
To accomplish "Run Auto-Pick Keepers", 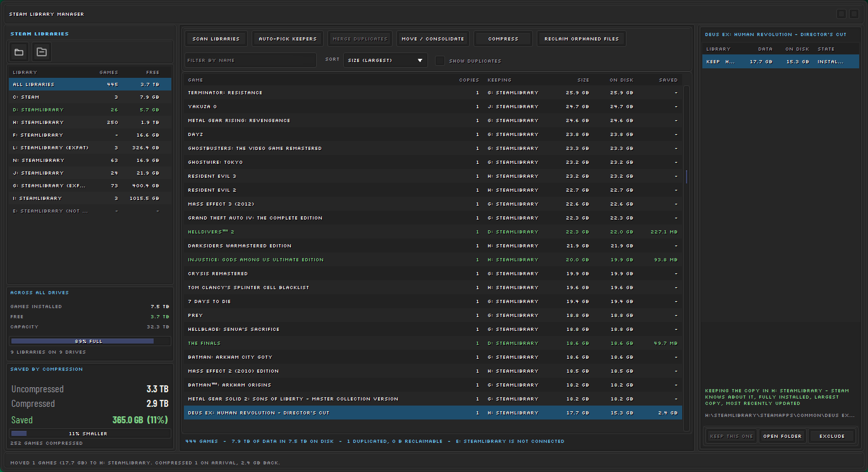I will (x=288, y=39).
